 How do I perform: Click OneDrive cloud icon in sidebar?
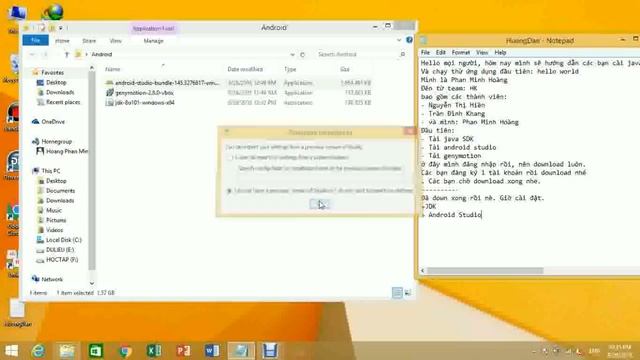(x=36, y=122)
